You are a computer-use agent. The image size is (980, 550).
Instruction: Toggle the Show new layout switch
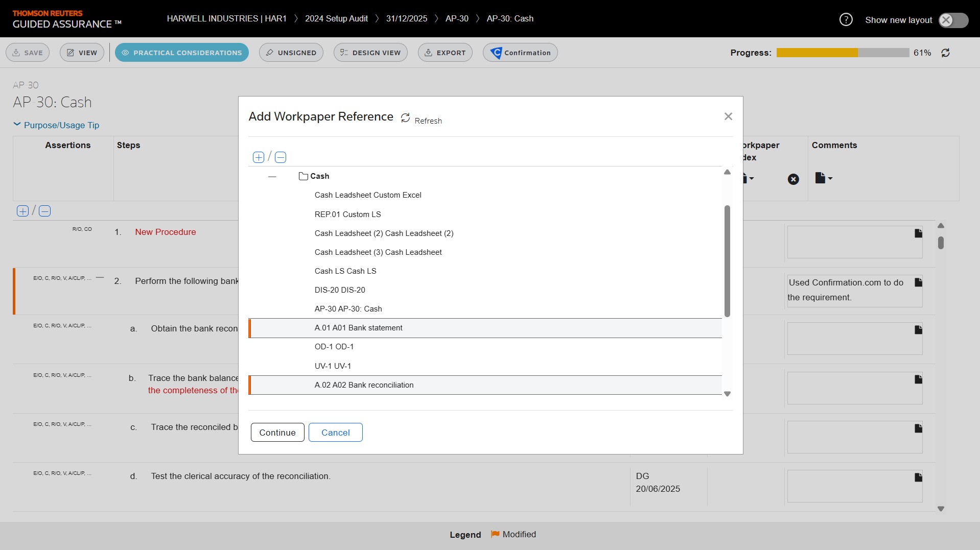point(953,20)
